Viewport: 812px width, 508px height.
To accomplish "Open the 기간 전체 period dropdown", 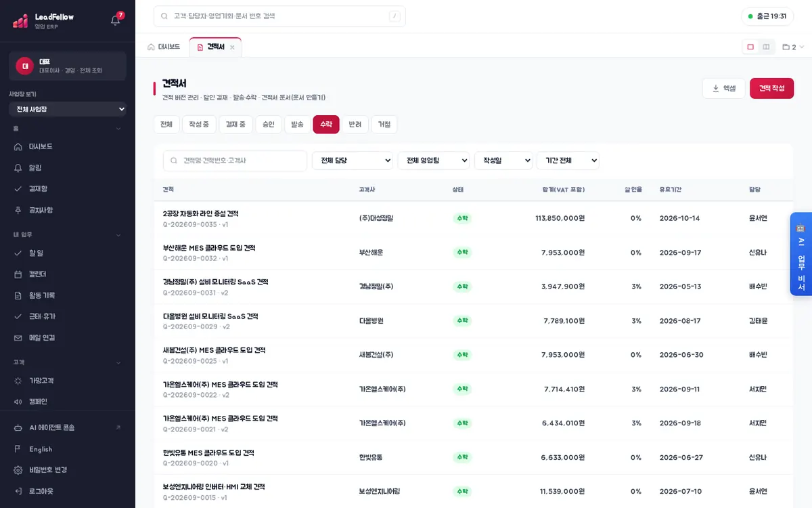I will [568, 161].
